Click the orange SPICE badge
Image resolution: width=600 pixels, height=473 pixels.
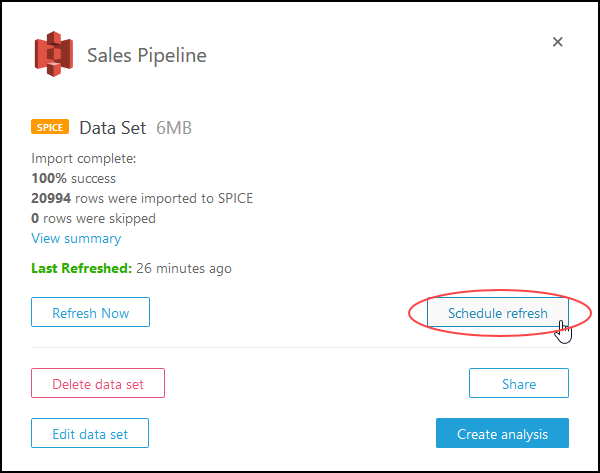(x=50, y=128)
